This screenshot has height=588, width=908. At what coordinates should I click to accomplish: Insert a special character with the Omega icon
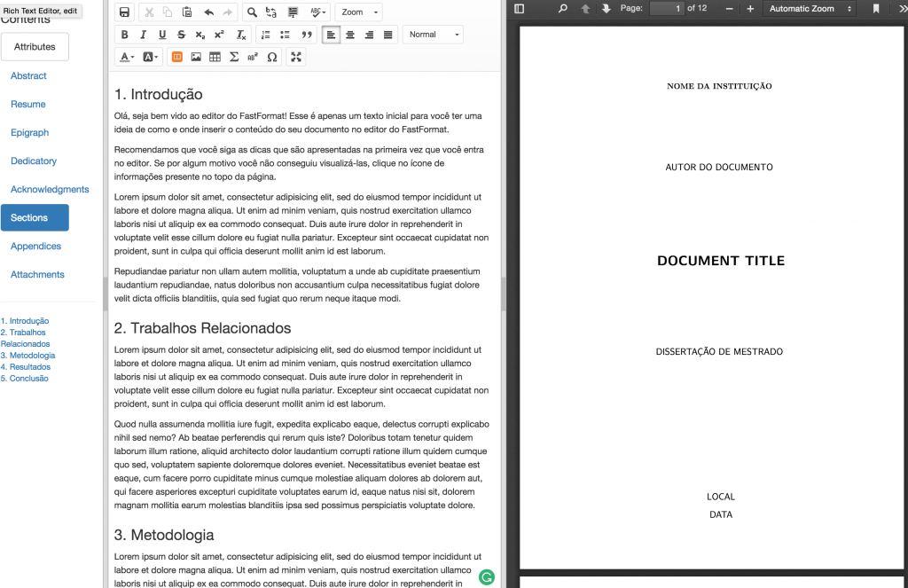point(272,57)
